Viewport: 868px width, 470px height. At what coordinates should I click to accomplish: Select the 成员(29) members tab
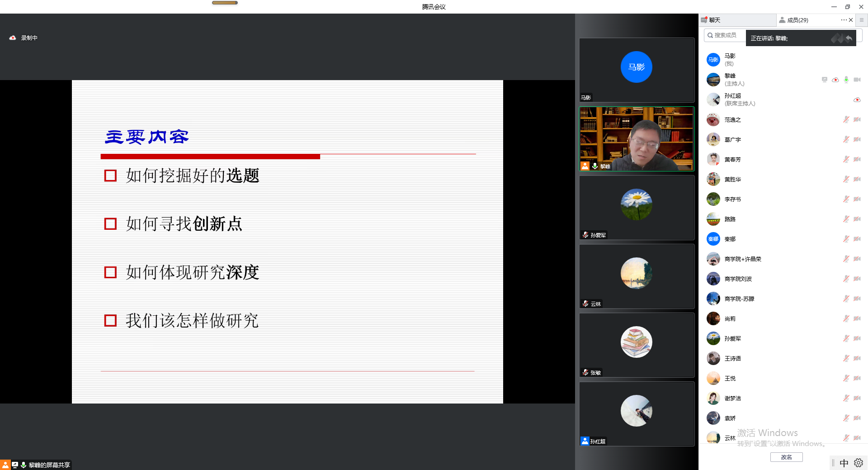coord(797,20)
